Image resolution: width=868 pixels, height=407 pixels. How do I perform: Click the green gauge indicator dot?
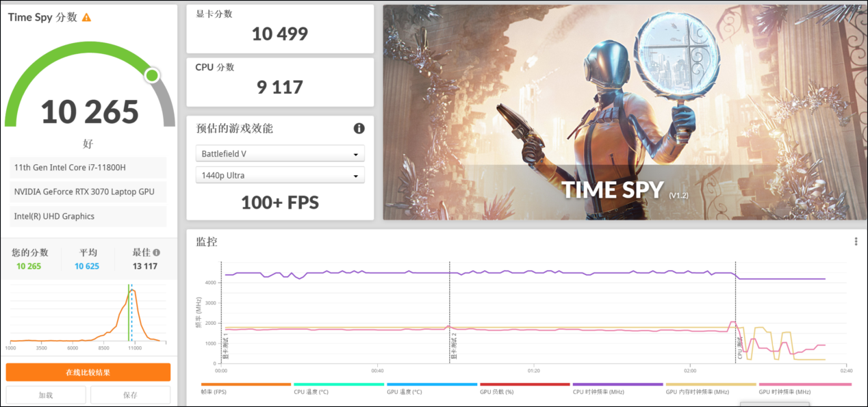[x=152, y=75]
